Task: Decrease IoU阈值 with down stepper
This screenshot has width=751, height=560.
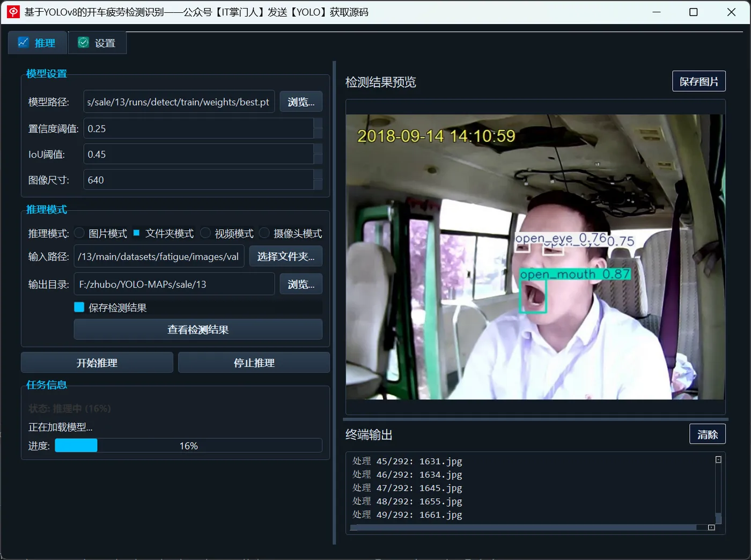Action: pyautogui.click(x=318, y=159)
